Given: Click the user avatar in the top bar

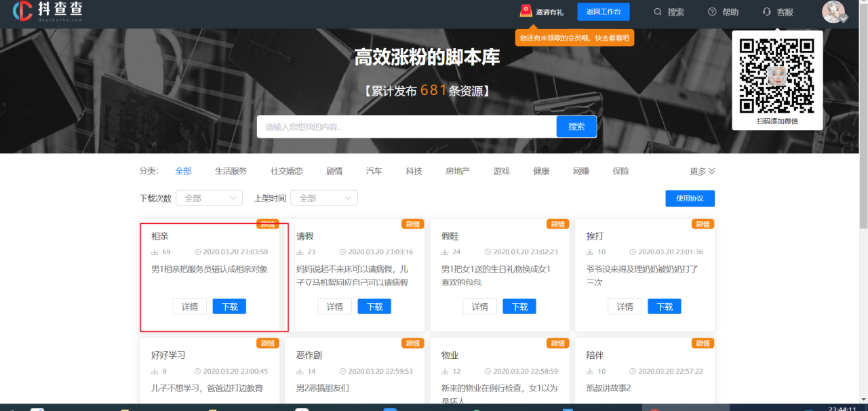Looking at the screenshot, I should click(x=833, y=12).
